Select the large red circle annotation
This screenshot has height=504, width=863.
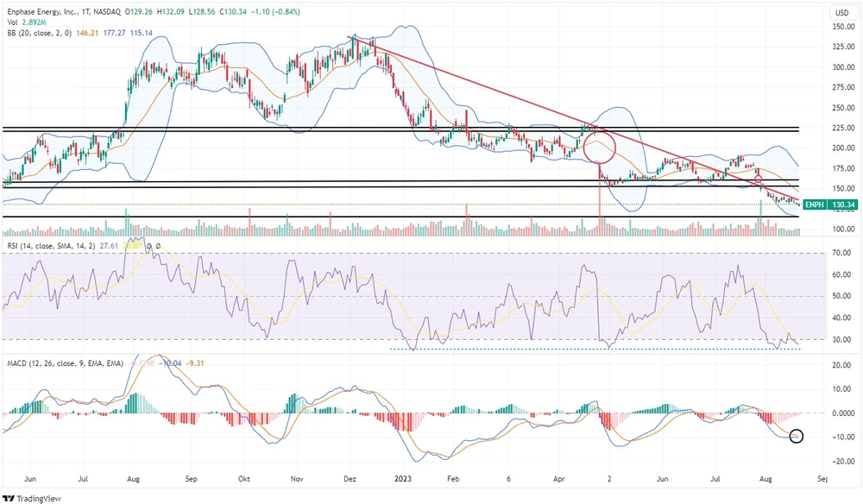(599, 148)
